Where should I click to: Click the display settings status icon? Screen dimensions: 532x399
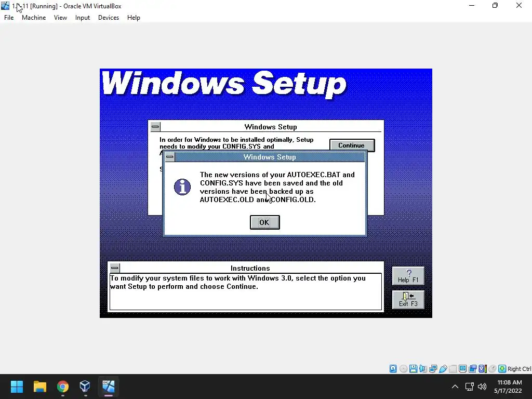pos(462,369)
